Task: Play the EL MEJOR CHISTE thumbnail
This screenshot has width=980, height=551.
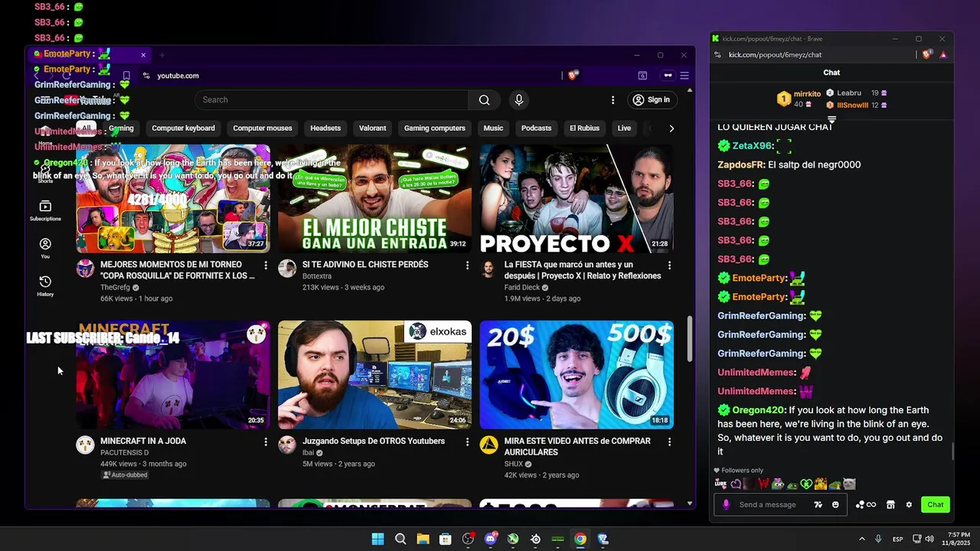Action: (374, 198)
